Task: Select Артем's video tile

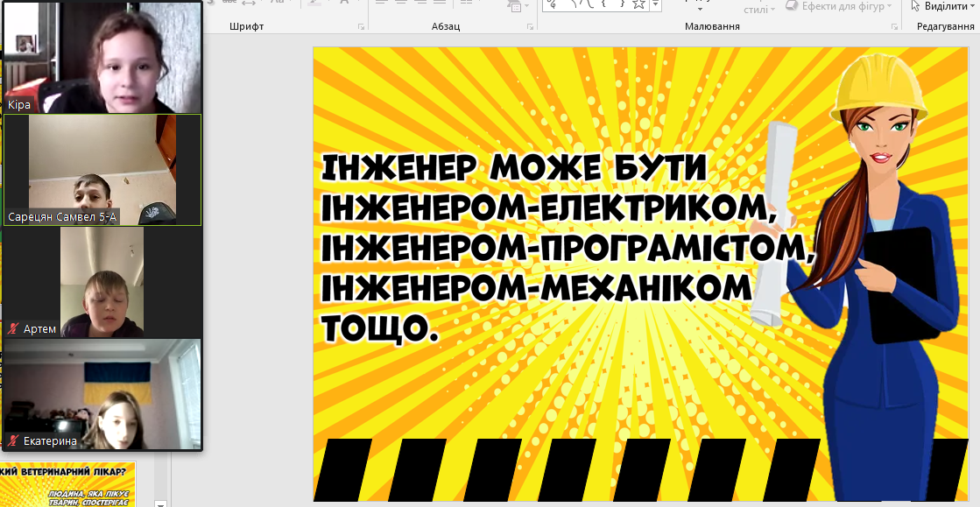Action: 102,282
